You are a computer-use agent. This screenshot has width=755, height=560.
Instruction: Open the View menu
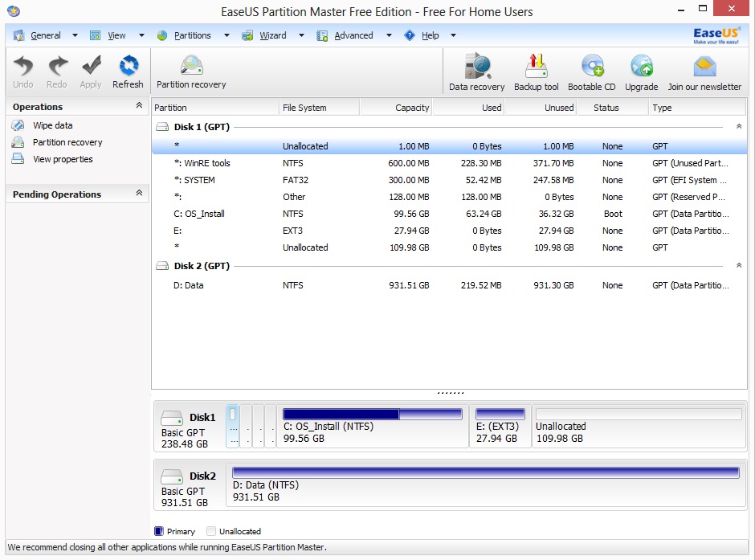click(116, 35)
